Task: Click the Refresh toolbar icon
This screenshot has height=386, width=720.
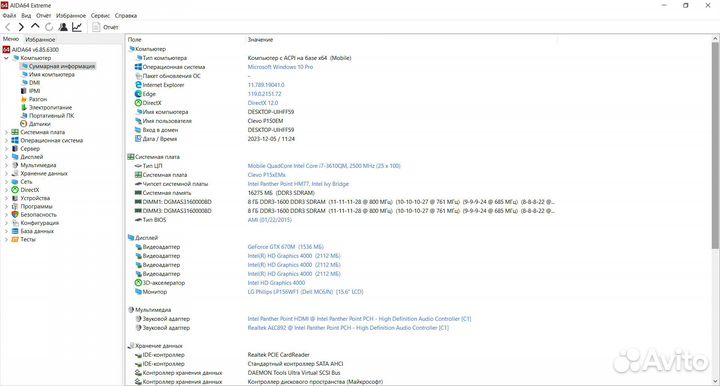Action: pyautogui.click(x=49, y=28)
